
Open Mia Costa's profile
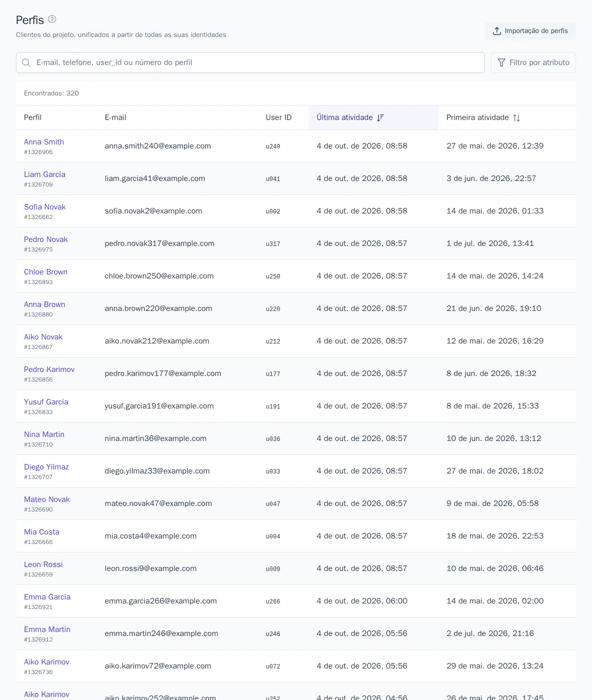(x=41, y=532)
